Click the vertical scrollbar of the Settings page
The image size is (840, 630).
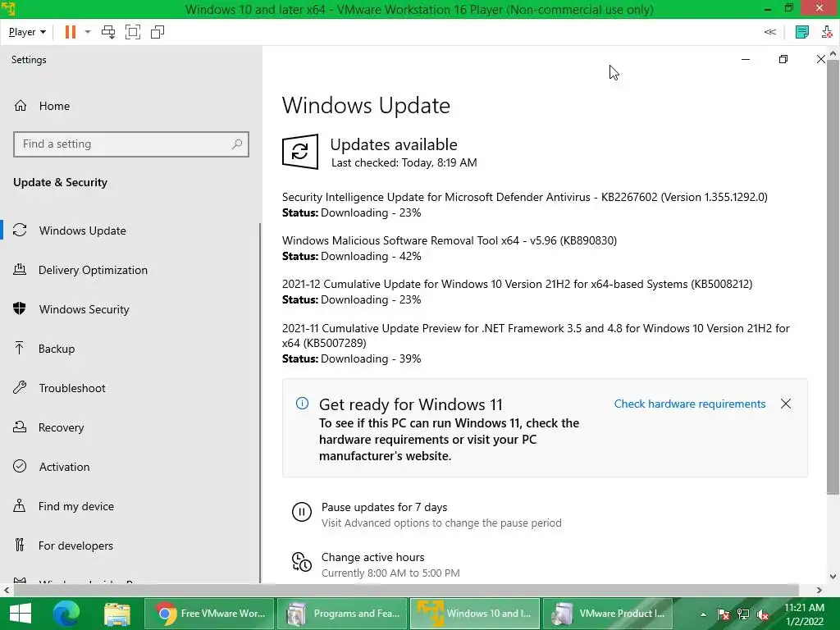(x=833, y=277)
